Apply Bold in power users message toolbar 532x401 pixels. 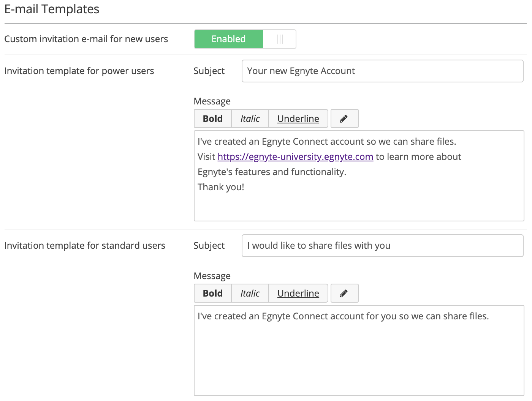pos(213,118)
